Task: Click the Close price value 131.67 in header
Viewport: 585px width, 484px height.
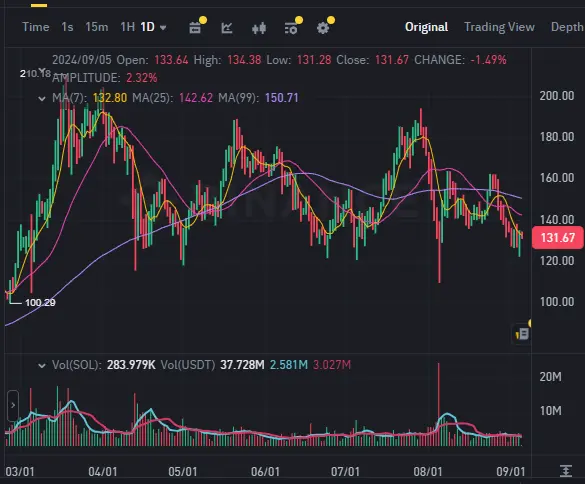Action: [392, 60]
